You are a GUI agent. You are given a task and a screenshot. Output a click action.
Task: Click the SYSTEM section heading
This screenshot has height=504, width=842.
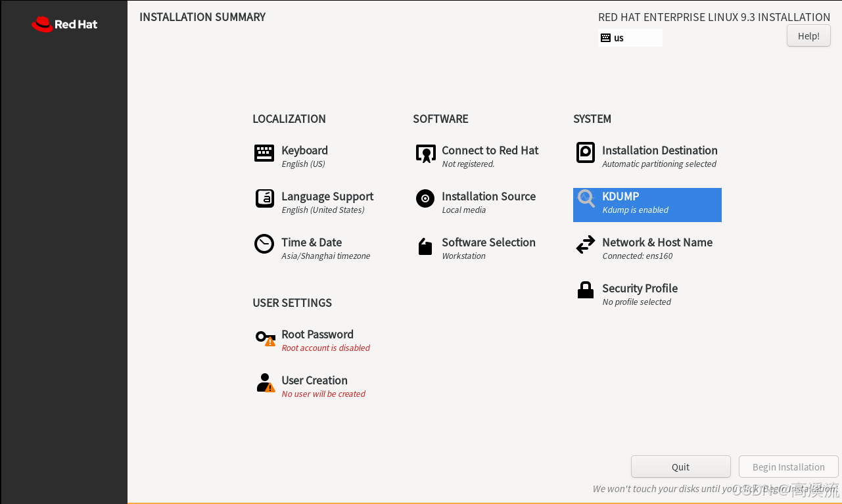pyautogui.click(x=592, y=119)
